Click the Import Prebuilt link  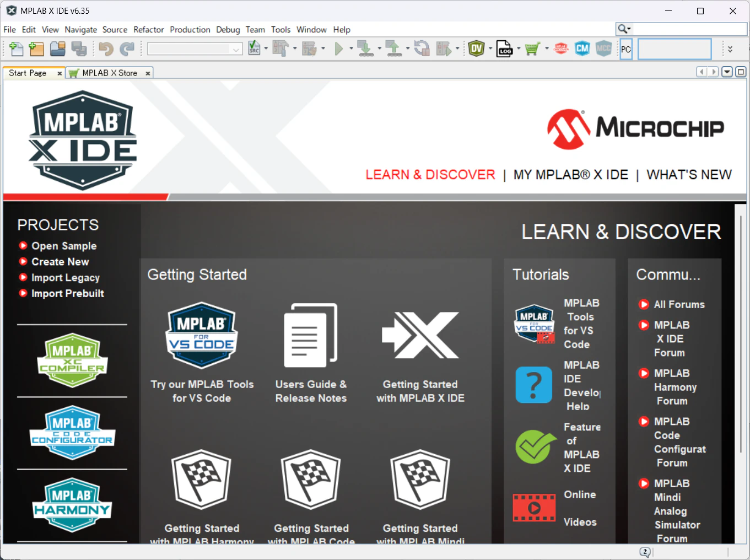coord(68,294)
